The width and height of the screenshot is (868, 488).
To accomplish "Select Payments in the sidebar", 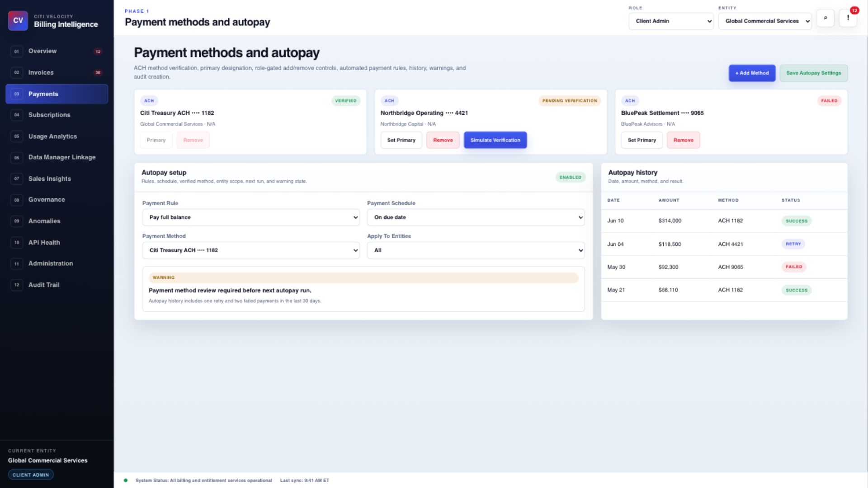I will (x=57, y=94).
